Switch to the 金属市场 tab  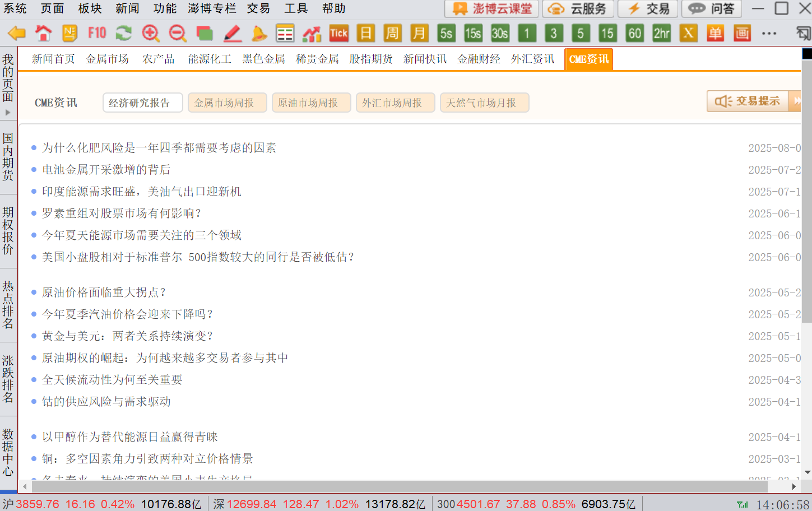[107, 59]
